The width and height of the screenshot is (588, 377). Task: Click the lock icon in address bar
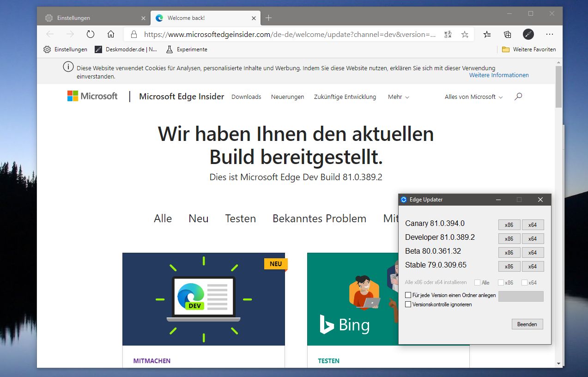coord(134,34)
